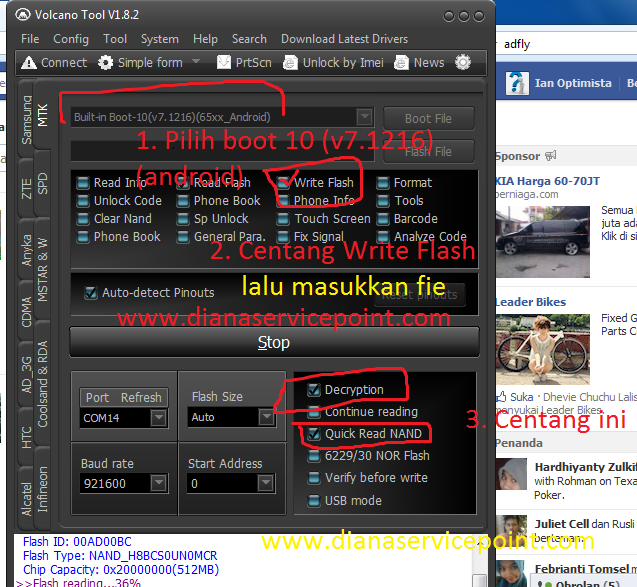This screenshot has height=587, width=637.
Task: Click the Stop button
Action: pyautogui.click(x=274, y=342)
